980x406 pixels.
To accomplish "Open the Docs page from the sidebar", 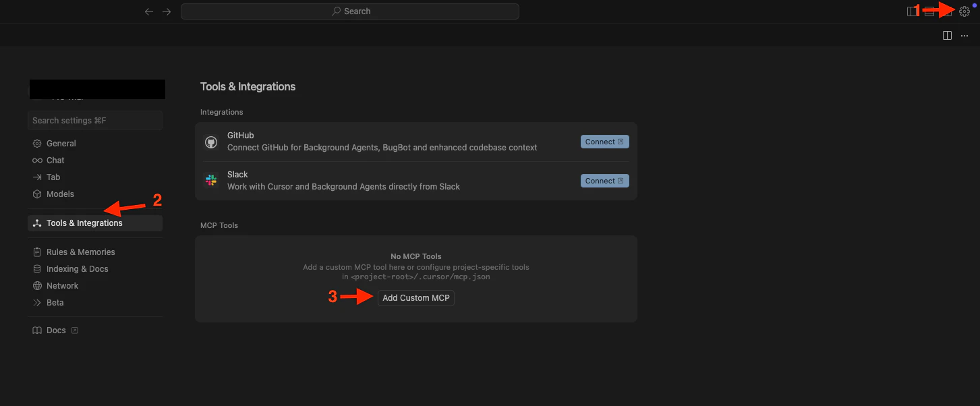I will (x=56, y=330).
